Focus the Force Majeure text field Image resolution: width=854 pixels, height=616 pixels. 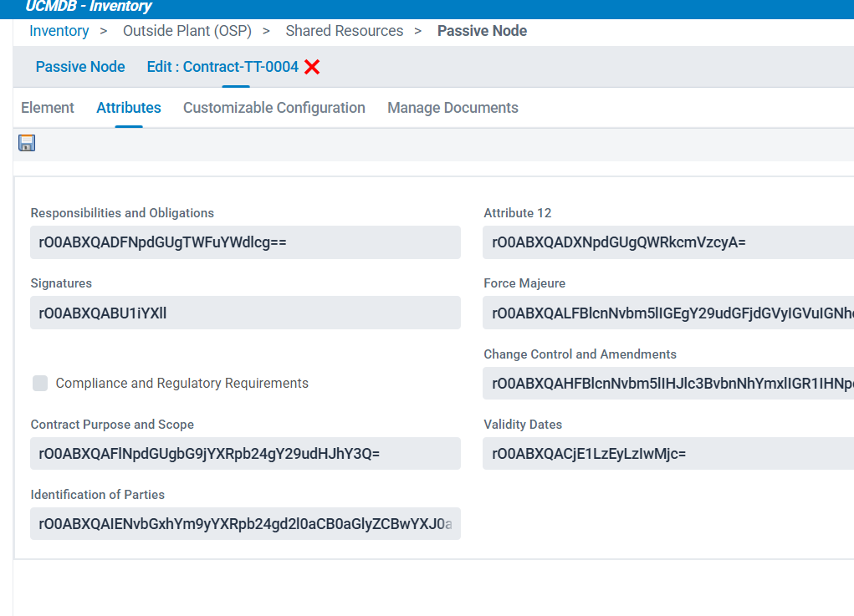pos(667,313)
